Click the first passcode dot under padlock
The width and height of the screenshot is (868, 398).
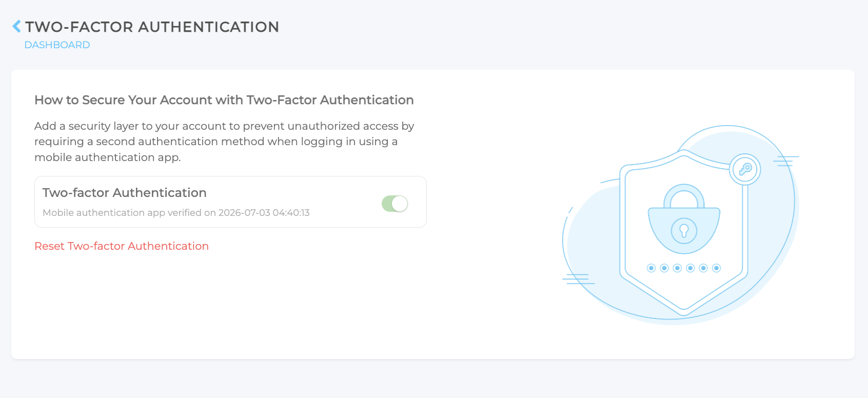[x=652, y=268]
